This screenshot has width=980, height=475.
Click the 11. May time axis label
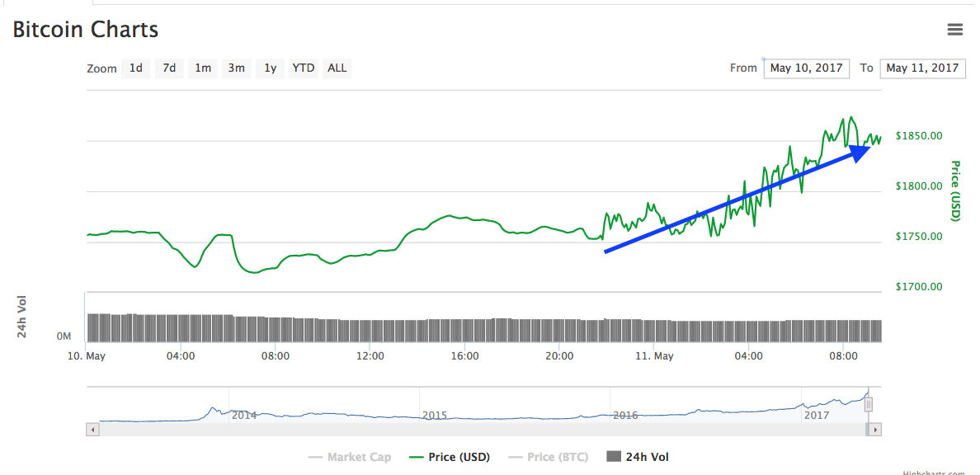tap(653, 356)
